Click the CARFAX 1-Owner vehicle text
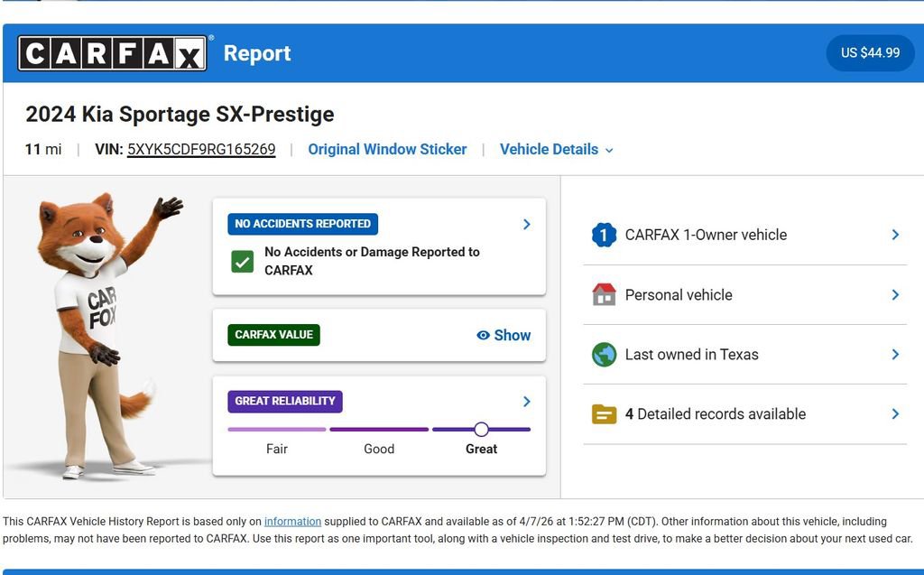924x575 pixels. click(706, 235)
